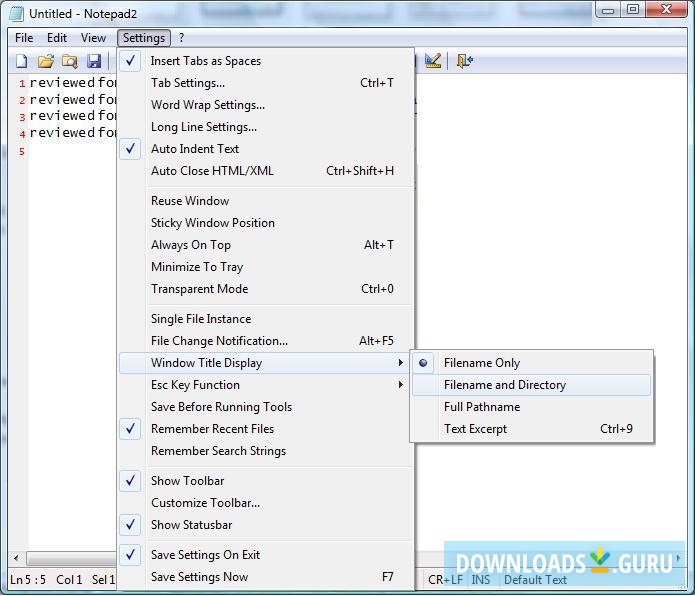The image size is (695, 596).
Task: Choose Text Excerpt title display
Action: (x=532, y=429)
